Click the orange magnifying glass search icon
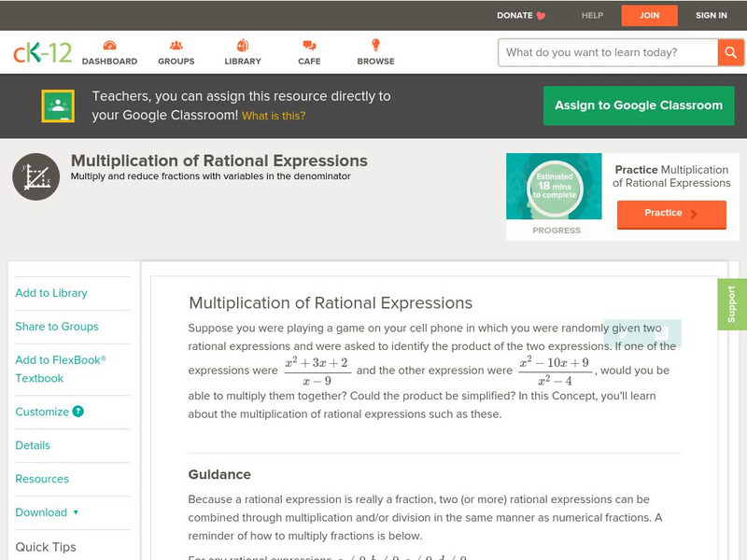 coord(730,52)
